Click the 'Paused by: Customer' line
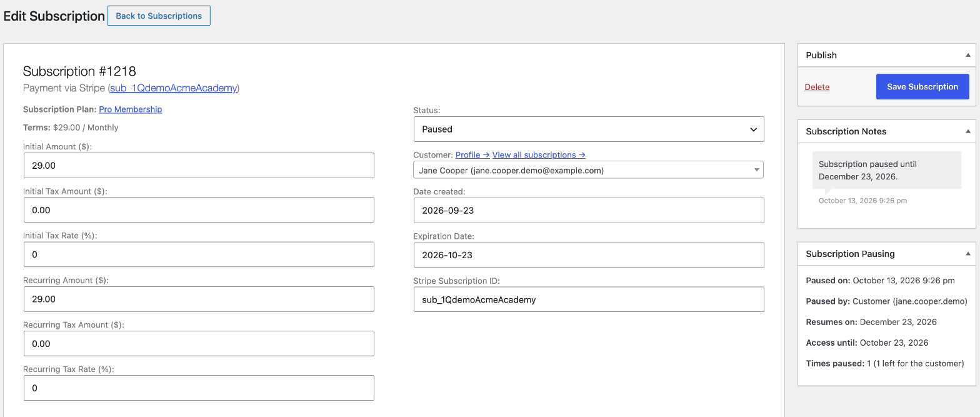This screenshot has height=417, width=980. tap(886, 301)
